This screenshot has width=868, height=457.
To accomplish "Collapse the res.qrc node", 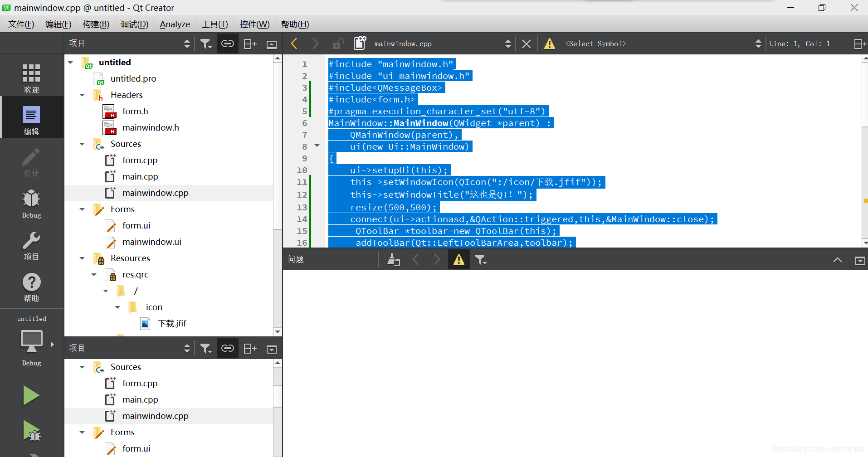I will click(94, 275).
